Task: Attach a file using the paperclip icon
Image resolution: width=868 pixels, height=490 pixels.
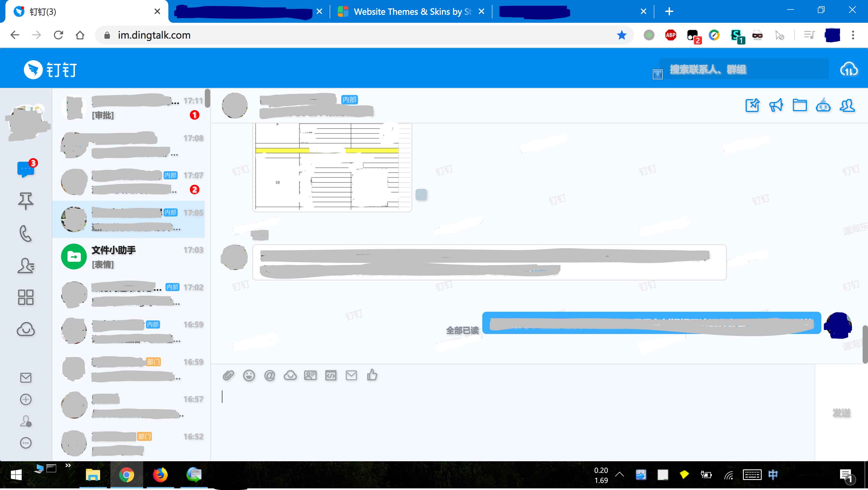Action: pyautogui.click(x=229, y=375)
